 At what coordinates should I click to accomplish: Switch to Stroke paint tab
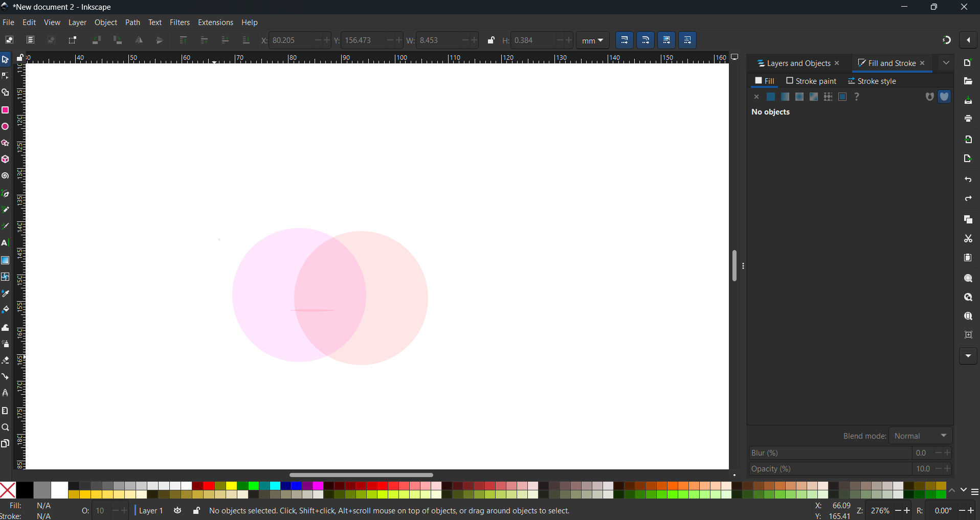point(811,81)
